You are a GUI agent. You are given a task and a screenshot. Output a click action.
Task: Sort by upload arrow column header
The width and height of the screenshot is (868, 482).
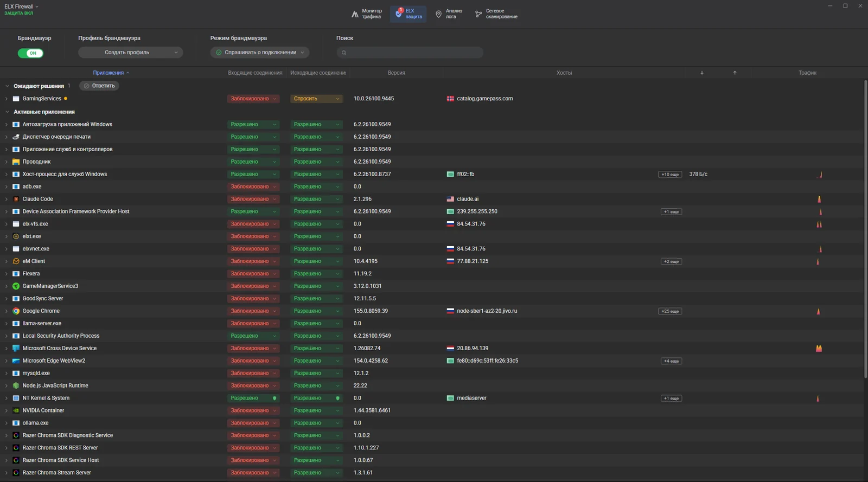[x=735, y=73]
